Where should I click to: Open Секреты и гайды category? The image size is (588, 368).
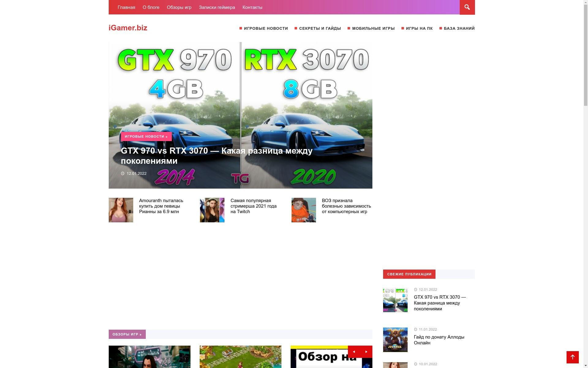point(320,29)
